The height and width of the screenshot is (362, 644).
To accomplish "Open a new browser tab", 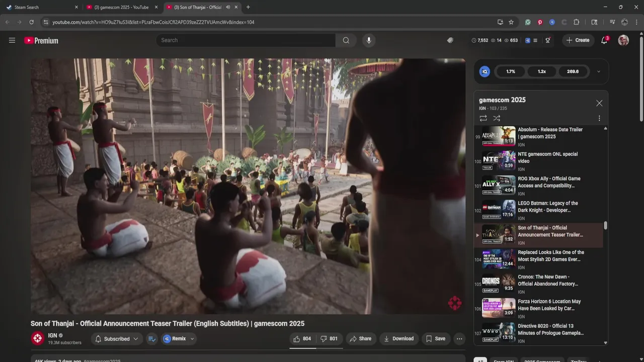I will point(248,7).
